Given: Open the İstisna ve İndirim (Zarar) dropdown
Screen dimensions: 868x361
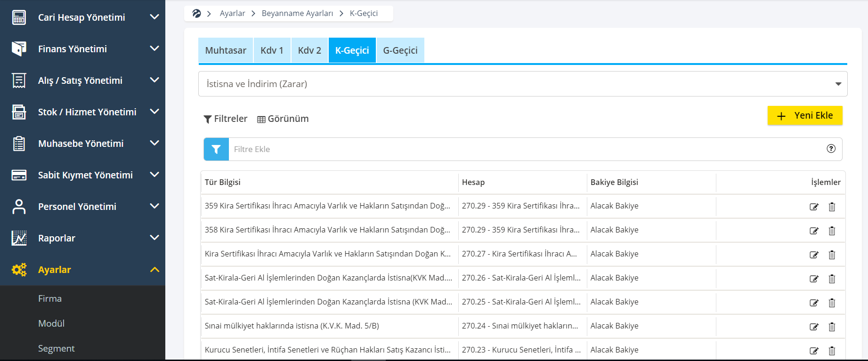Looking at the screenshot, I should click(523, 84).
